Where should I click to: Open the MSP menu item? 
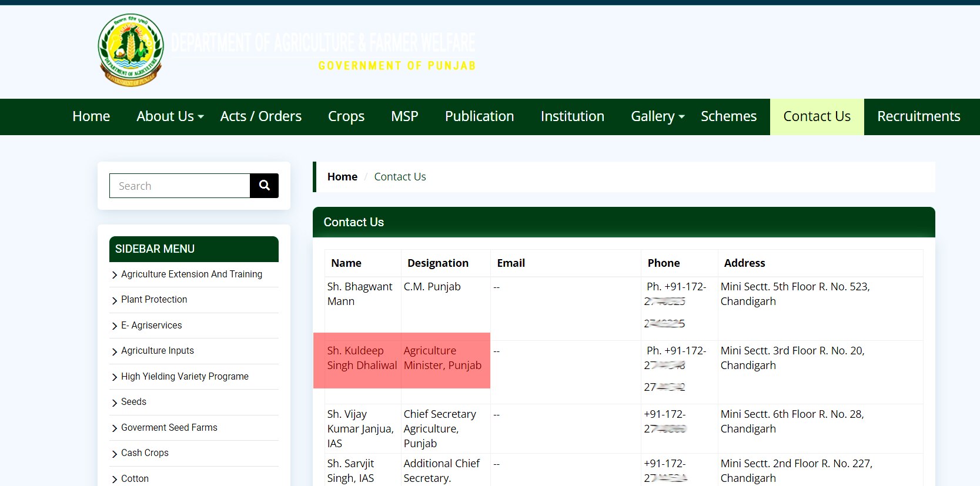point(404,116)
